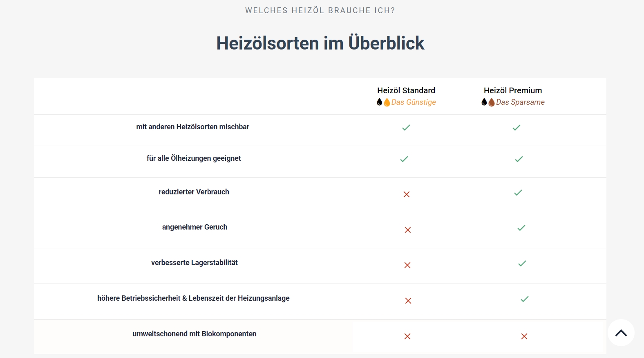Click the heading Heizölsorten im Überblick

point(320,43)
